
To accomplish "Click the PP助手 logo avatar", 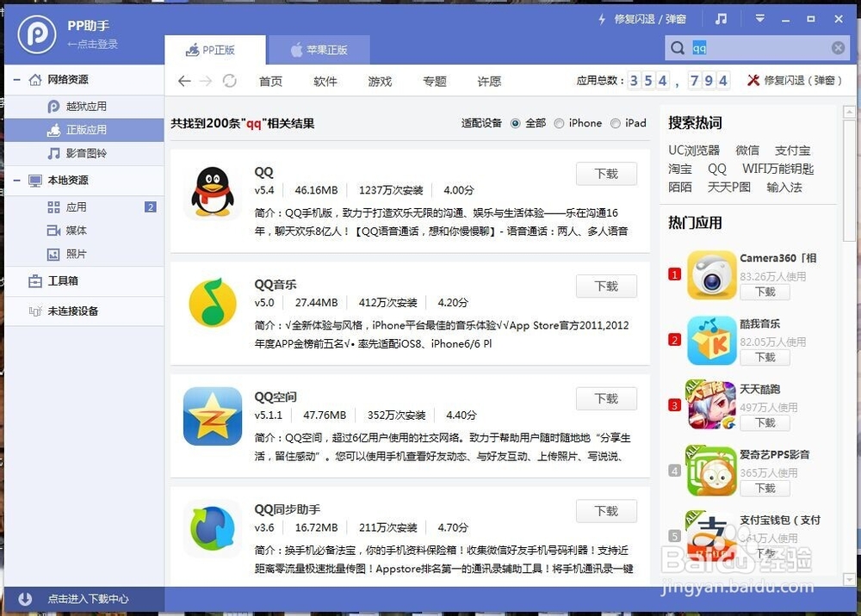I will pos(37,34).
